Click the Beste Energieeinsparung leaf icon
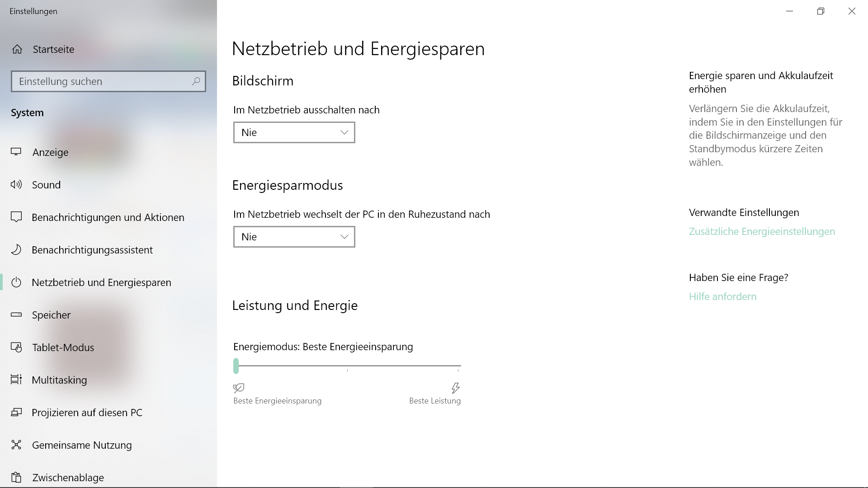 (239, 388)
